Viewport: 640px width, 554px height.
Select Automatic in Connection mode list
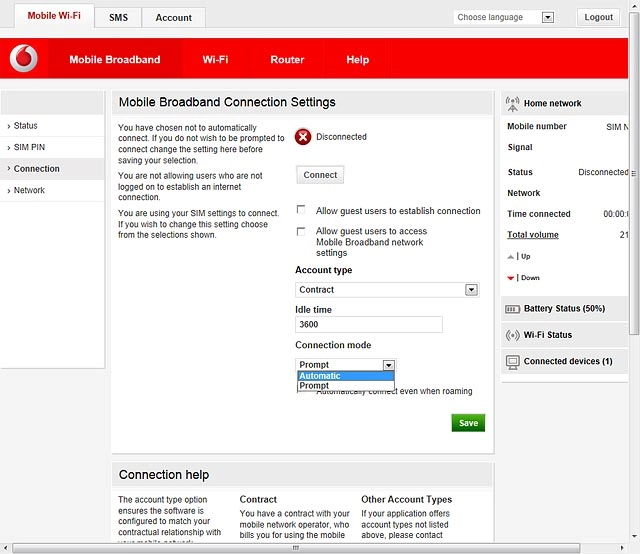[346, 376]
